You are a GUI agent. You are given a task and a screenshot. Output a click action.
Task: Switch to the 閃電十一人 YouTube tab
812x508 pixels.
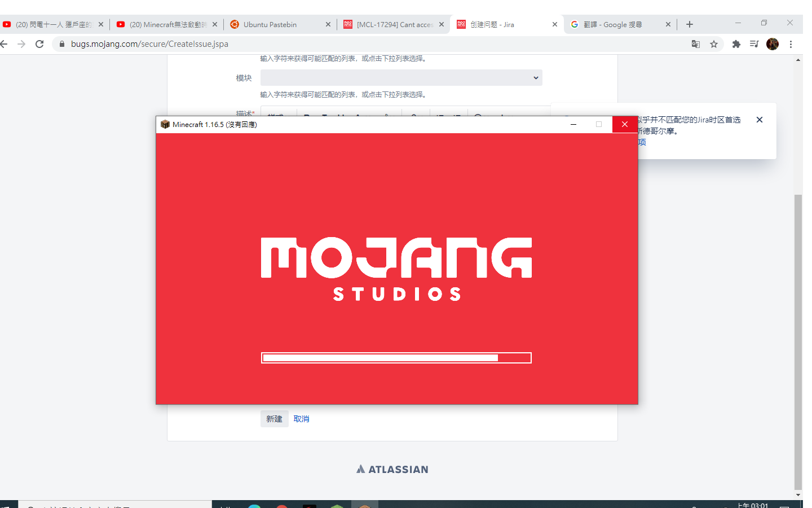point(52,24)
